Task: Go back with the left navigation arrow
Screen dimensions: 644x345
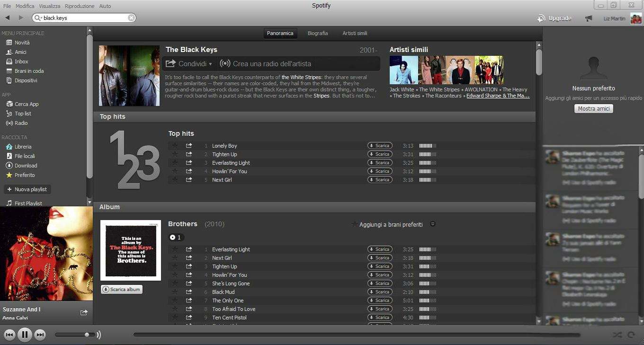Action: tap(8, 18)
